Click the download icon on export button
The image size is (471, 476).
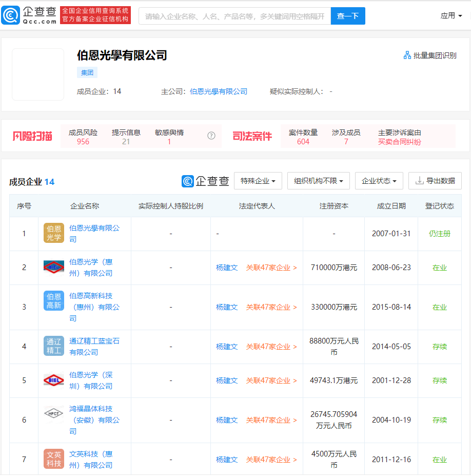(420, 181)
